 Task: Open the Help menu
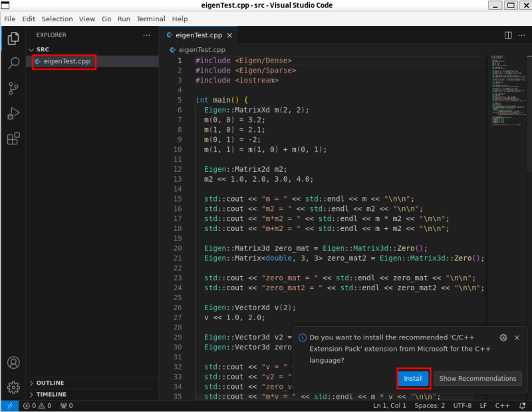click(x=180, y=19)
